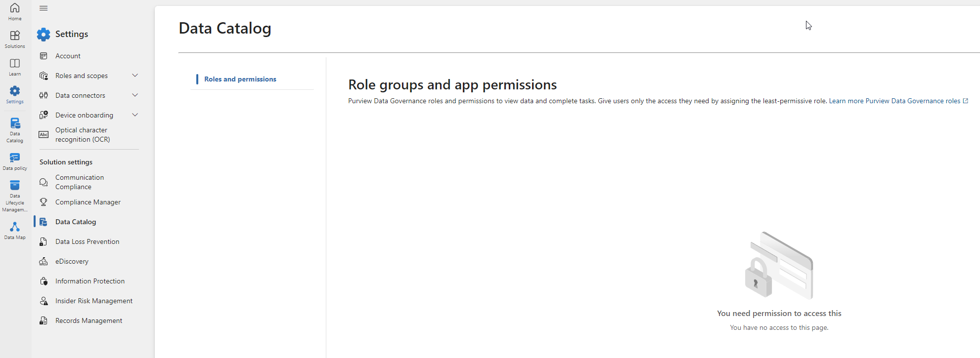Click the external link icon after Governance roles
The height and width of the screenshot is (358, 980).
965,101
